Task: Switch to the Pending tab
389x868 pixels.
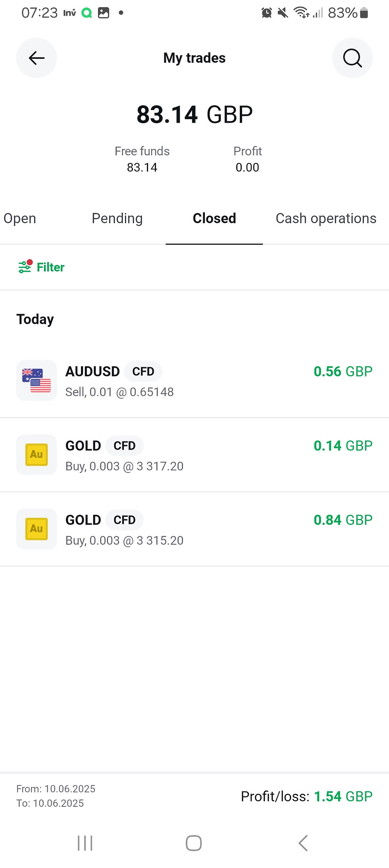Action: pos(117,218)
